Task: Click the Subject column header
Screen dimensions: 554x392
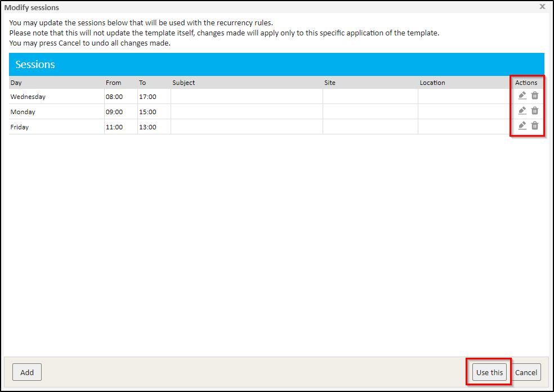Action: pos(184,83)
